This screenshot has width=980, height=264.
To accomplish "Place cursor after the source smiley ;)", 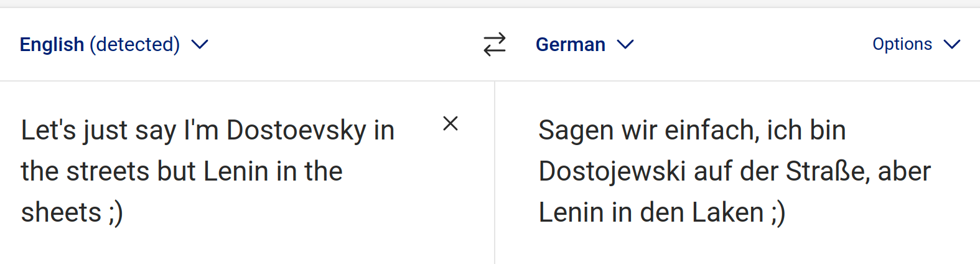I will tap(124, 213).
